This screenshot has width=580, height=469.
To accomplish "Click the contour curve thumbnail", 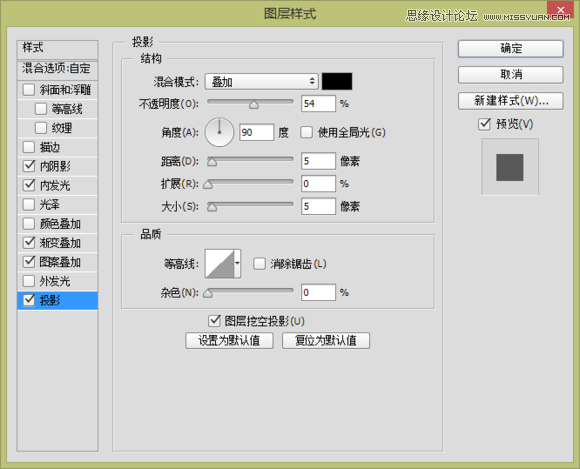I will click(x=220, y=264).
